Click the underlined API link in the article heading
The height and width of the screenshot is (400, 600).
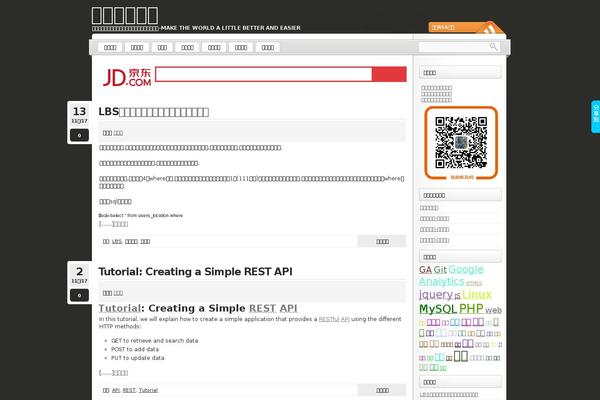[288, 308]
